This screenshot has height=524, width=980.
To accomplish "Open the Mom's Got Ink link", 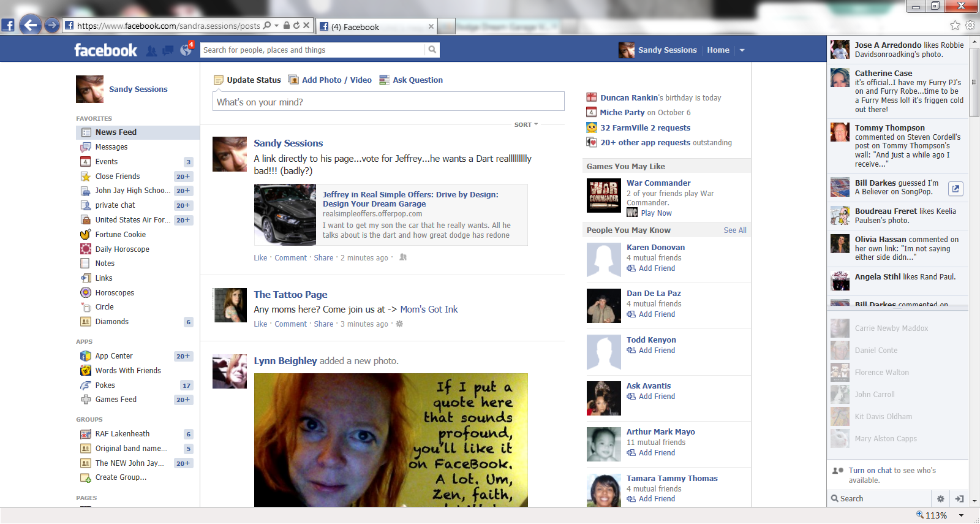I will pos(429,309).
